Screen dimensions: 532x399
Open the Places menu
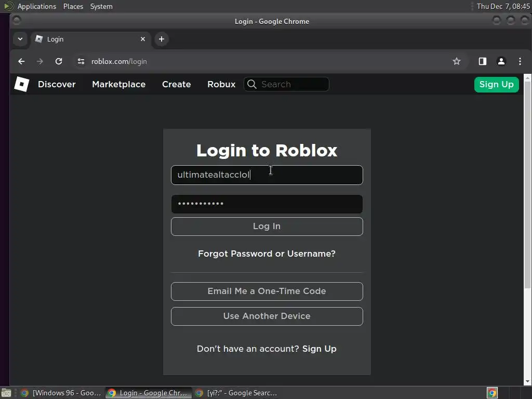click(73, 6)
